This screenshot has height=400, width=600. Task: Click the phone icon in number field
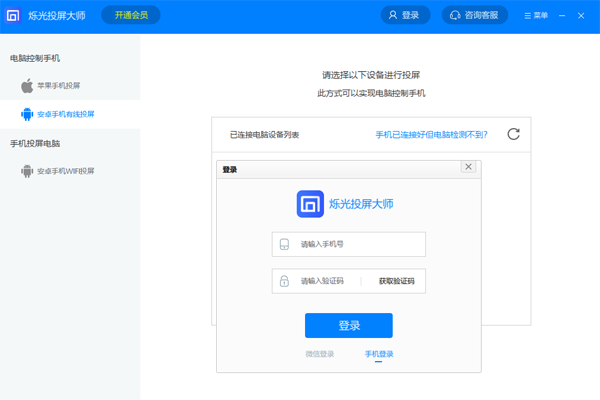click(x=284, y=244)
